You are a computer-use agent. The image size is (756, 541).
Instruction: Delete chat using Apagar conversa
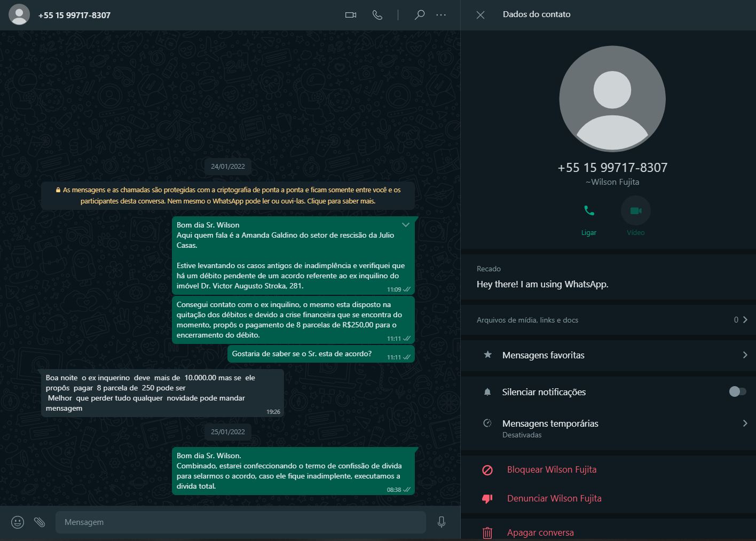[x=540, y=532]
